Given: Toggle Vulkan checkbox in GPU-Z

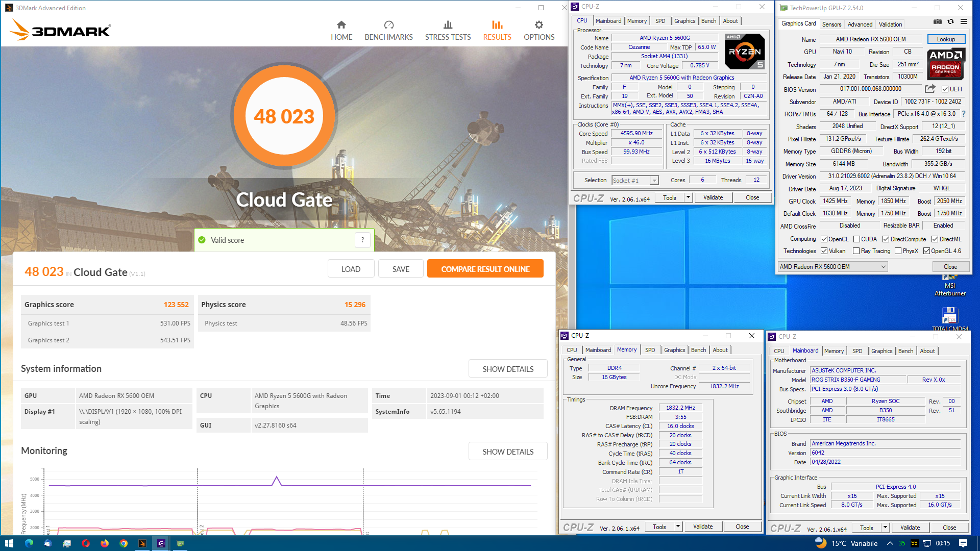Looking at the screenshot, I should [824, 251].
